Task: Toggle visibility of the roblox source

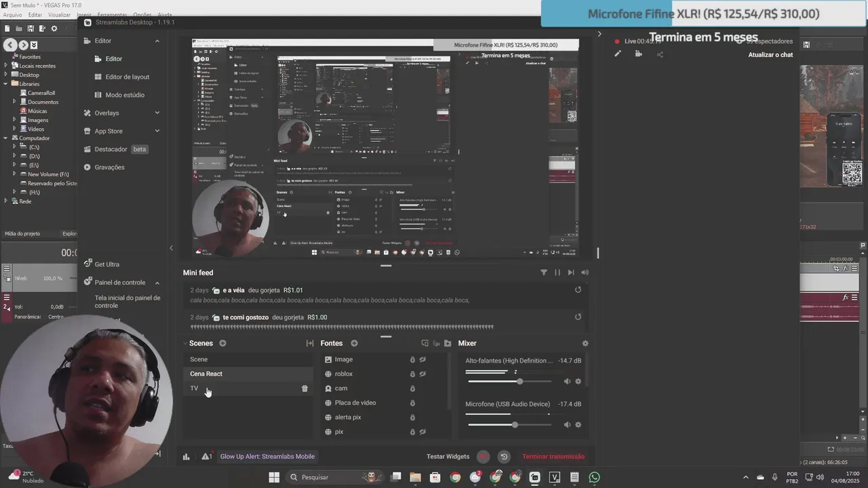Action: point(422,374)
